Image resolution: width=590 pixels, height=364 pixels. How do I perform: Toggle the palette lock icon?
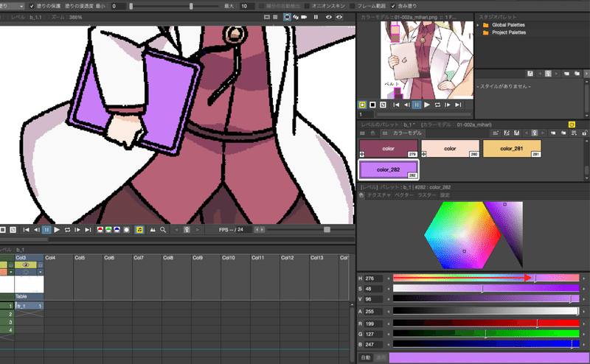tap(584, 133)
